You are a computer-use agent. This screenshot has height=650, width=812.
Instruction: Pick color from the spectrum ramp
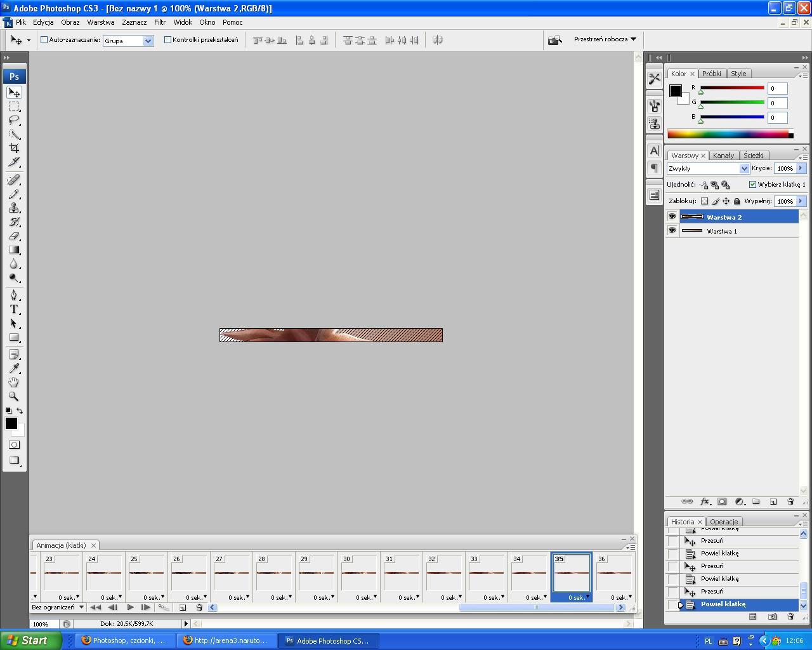coord(730,134)
